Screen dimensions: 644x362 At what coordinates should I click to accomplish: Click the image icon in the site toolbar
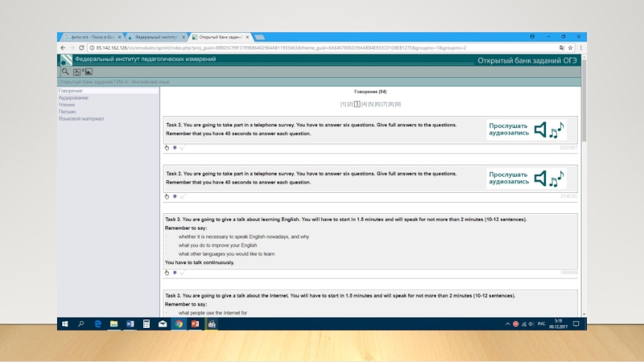[x=89, y=72]
